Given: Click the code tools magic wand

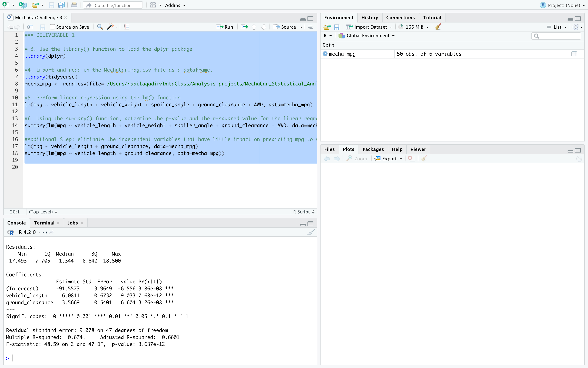Looking at the screenshot, I should coord(110,27).
